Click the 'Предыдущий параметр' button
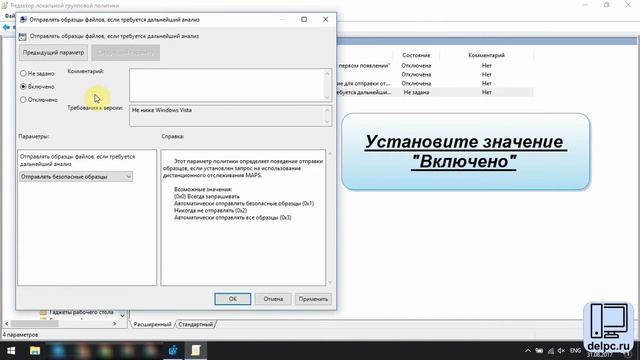This screenshot has width=640, height=360. (x=53, y=53)
